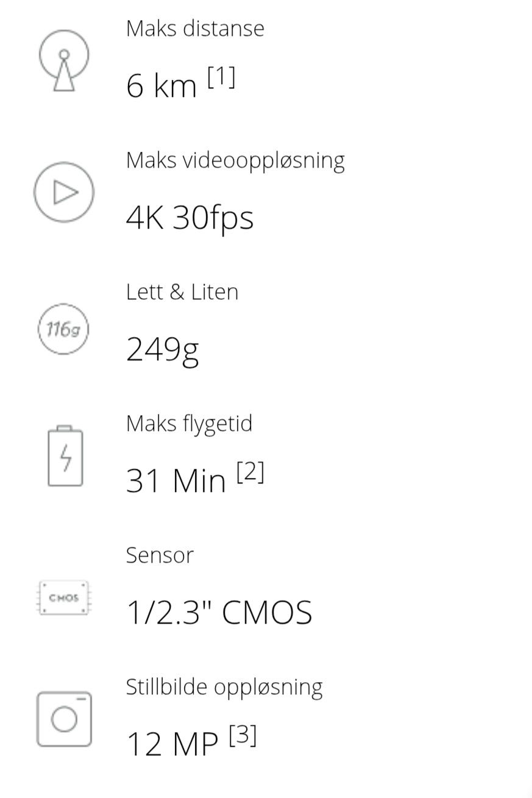
Task: Click the Lett & Liten label
Action: pos(182,292)
